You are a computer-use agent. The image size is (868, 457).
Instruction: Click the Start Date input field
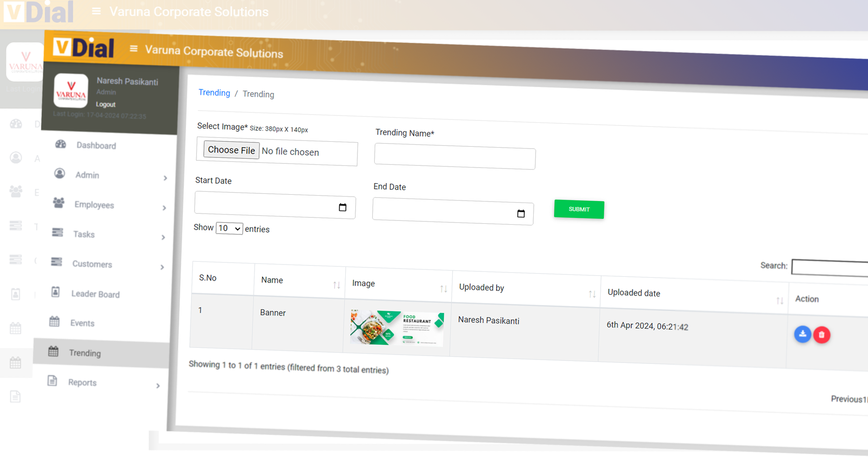275,205
